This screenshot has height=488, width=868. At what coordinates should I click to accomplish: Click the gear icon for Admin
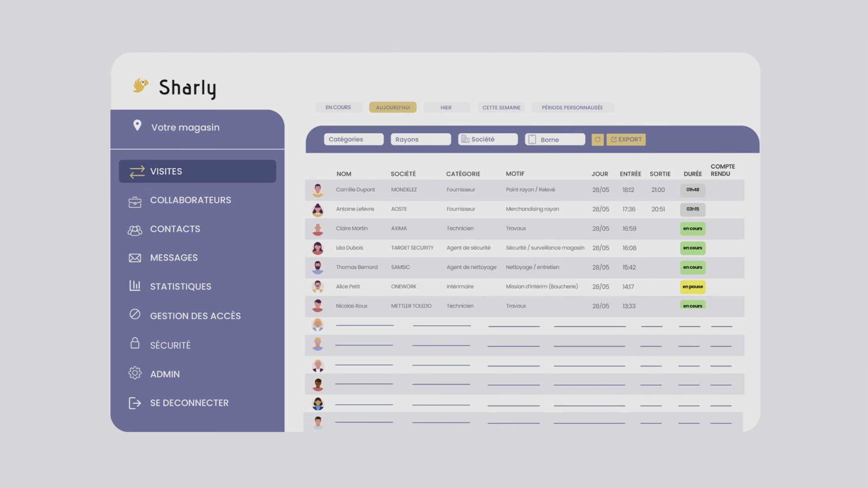pyautogui.click(x=135, y=373)
